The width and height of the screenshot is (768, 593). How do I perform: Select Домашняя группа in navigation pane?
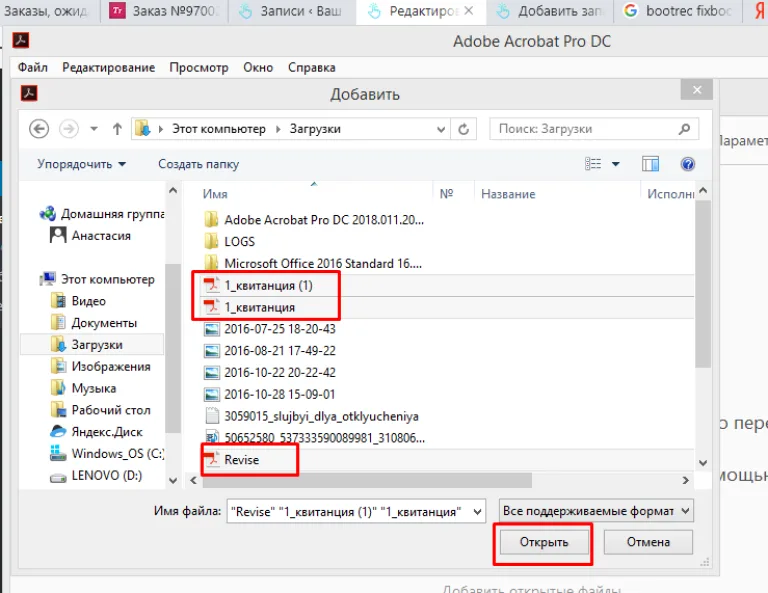(102, 214)
